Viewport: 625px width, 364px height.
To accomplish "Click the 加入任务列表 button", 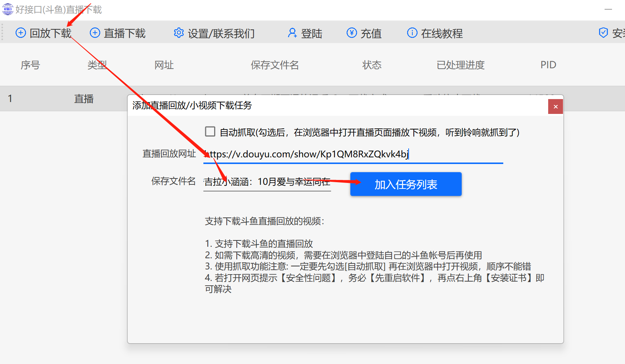I will tap(406, 184).
